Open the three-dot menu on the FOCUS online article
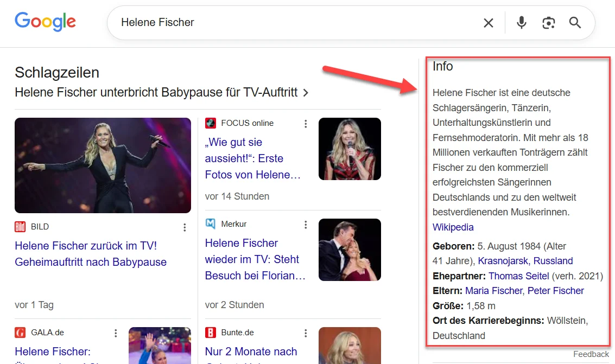 tap(306, 123)
